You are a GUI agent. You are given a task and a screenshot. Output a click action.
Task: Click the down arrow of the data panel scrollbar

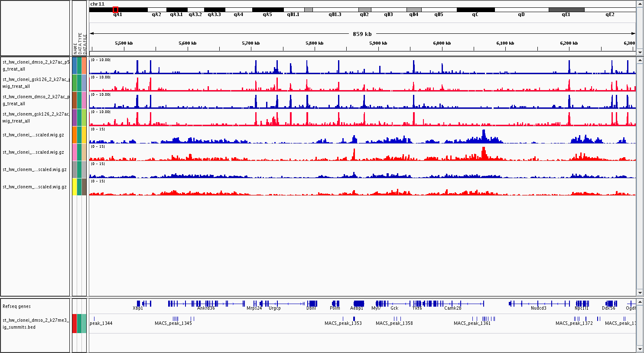click(640, 293)
